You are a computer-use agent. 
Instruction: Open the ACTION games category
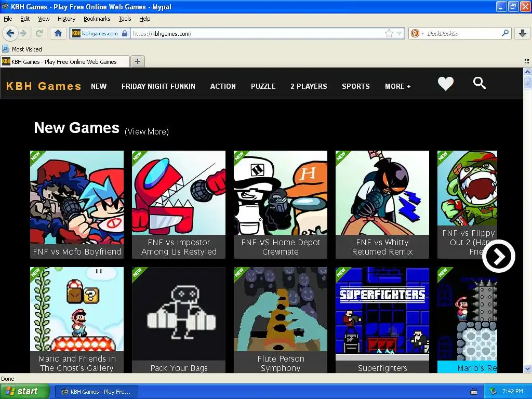pos(223,86)
